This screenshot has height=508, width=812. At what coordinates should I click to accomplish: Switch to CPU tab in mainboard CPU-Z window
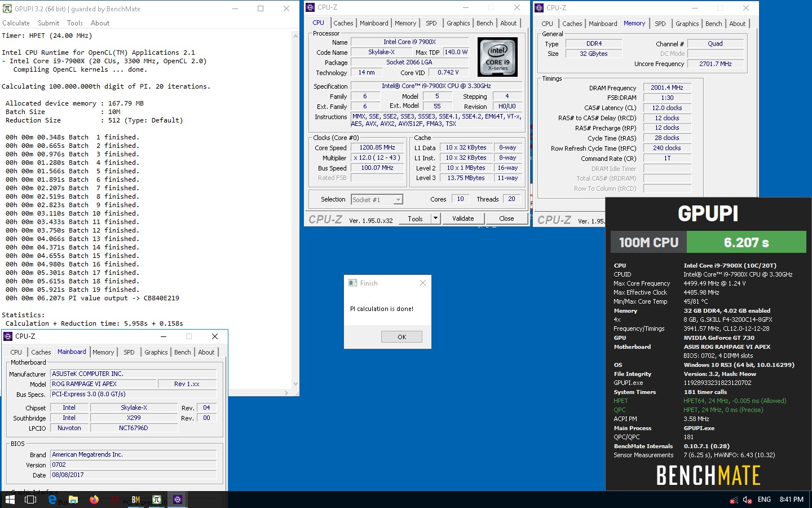(16, 352)
